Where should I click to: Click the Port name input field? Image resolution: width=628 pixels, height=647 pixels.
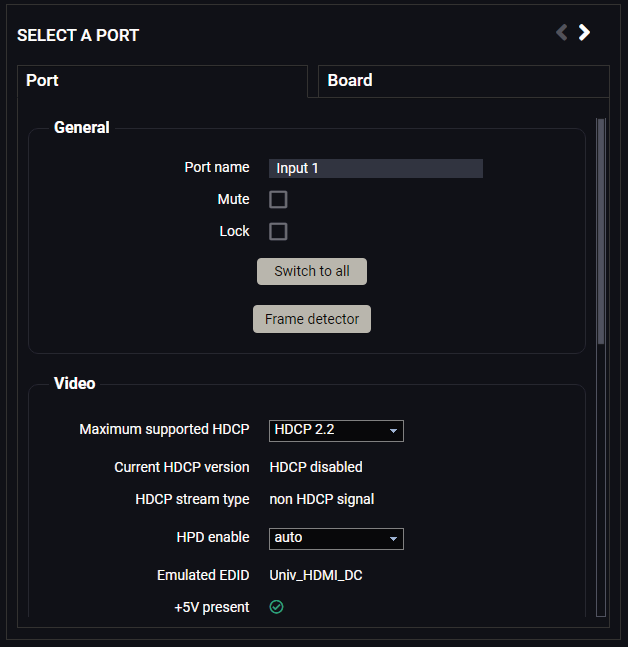click(376, 168)
